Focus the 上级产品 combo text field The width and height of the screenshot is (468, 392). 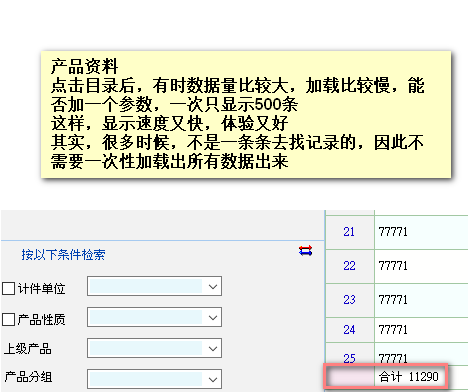click(146, 348)
